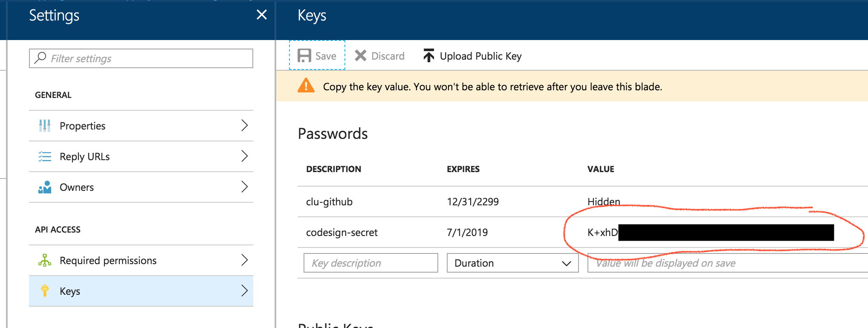Click the Upload Public Key arrow icon
Image resolution: width=868 pixels, height=328 pixels.
428,55
